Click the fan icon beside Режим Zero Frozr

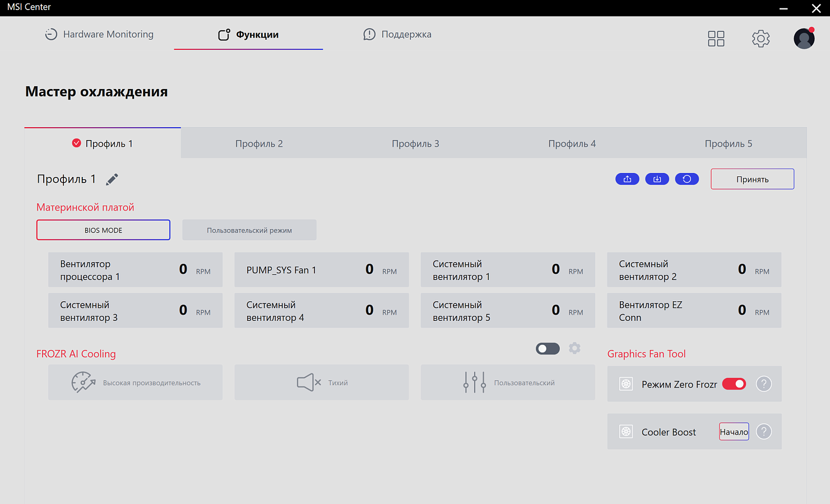coord(626,384)
